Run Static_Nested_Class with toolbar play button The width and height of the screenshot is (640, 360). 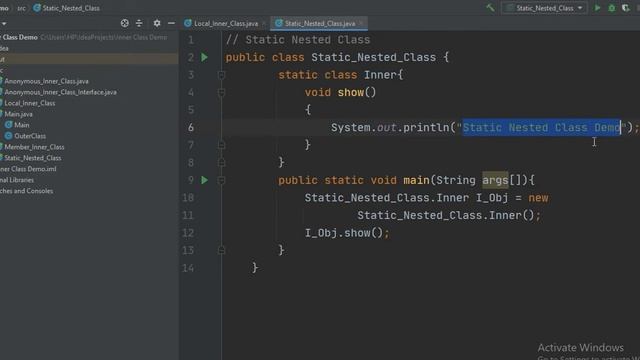(x=597, y=8)
